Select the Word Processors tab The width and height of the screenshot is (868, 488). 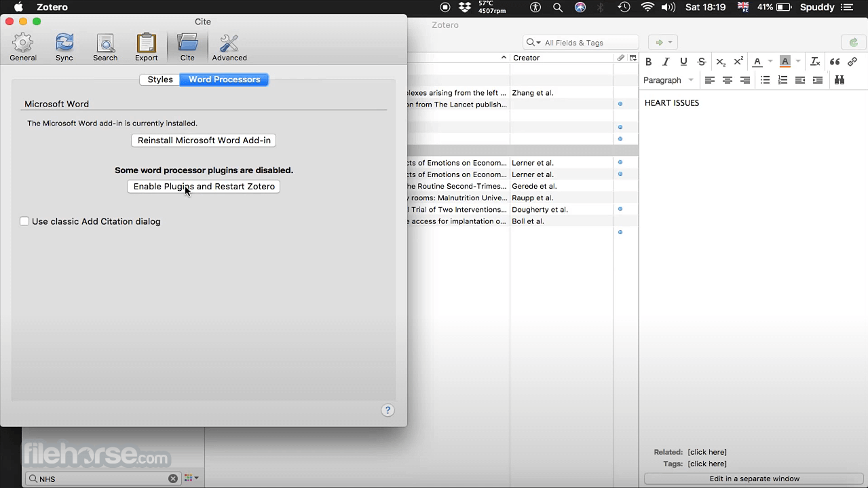click(224, 79)
